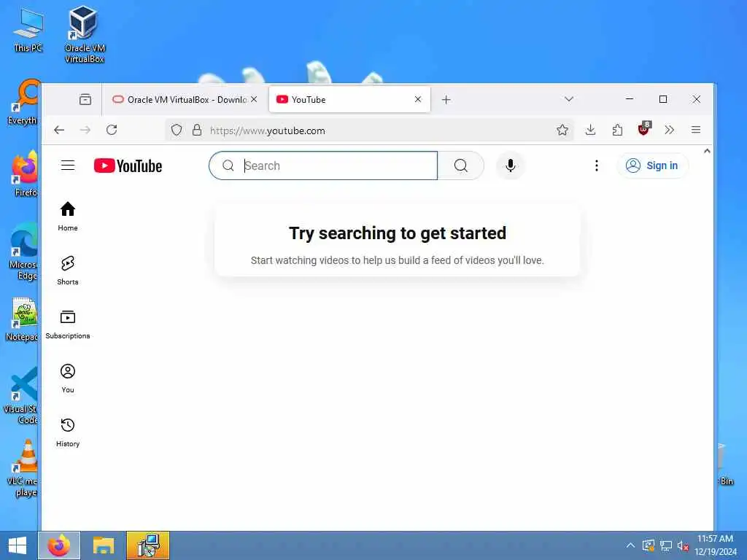Click the tracking protection shield icon

[177, 130]
